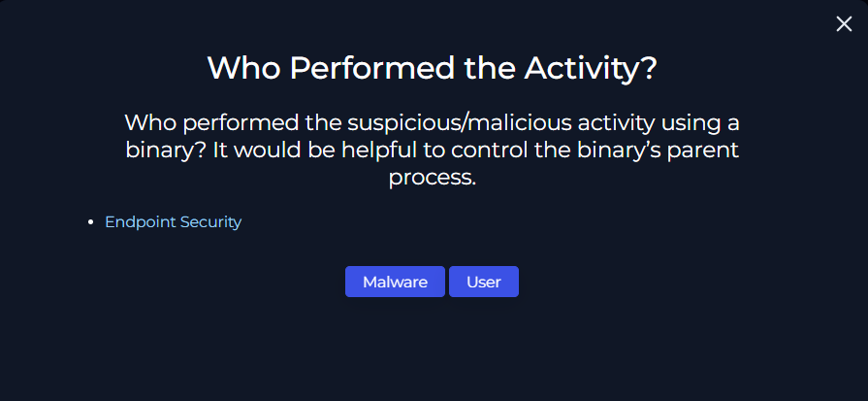Click the blue User button

coord(483,282)
